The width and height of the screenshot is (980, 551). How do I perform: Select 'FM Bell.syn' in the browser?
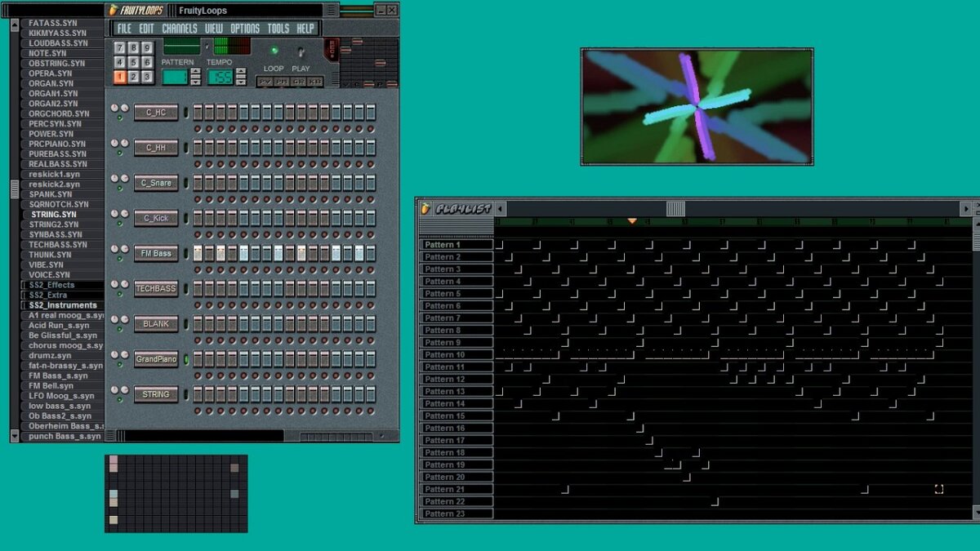click(51, 386)
